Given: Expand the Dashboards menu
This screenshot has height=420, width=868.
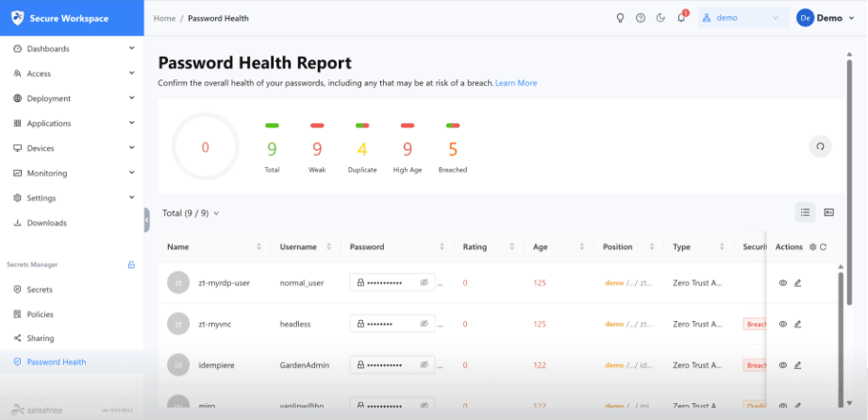Looking at the screenshot, I should (72, 49).
